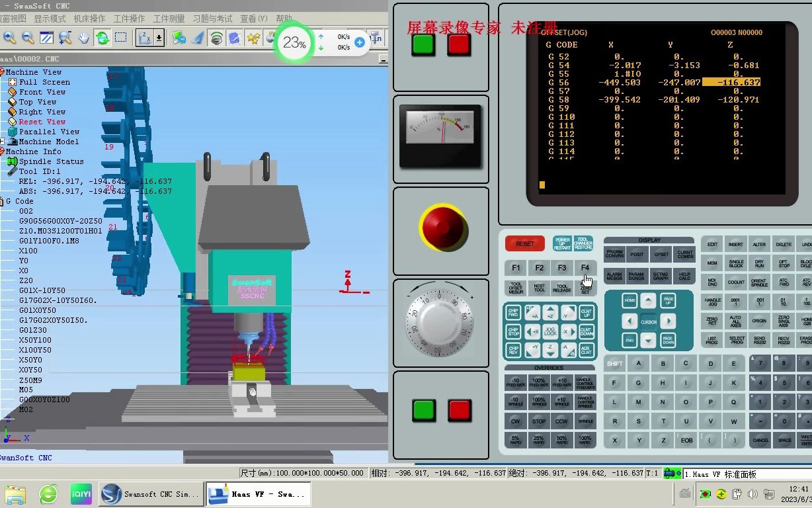Viewport: 812px width, 508px height.
Task: Click the ZX axis view icon
Action: (x=145, y=38)
